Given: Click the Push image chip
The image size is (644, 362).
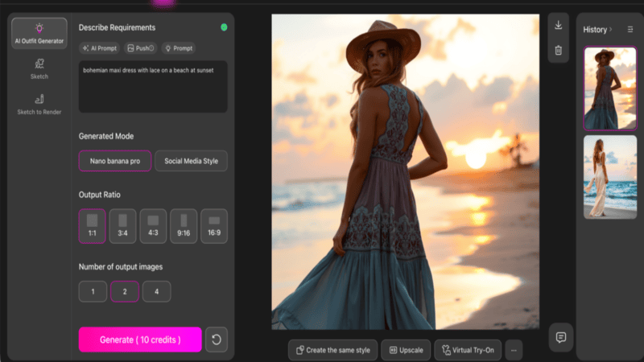Looking at the screenshot, I should (140, 48).
